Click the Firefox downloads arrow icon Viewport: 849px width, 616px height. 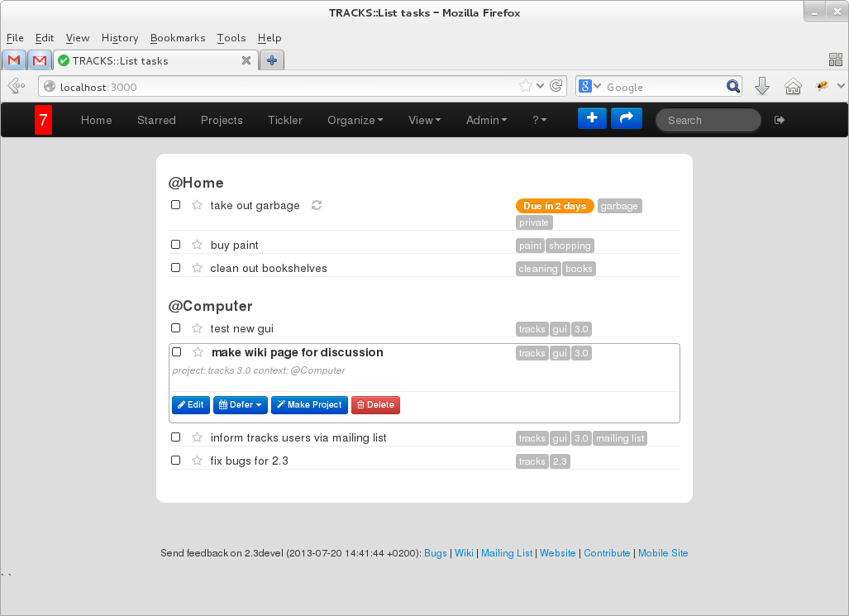point(762,86)
